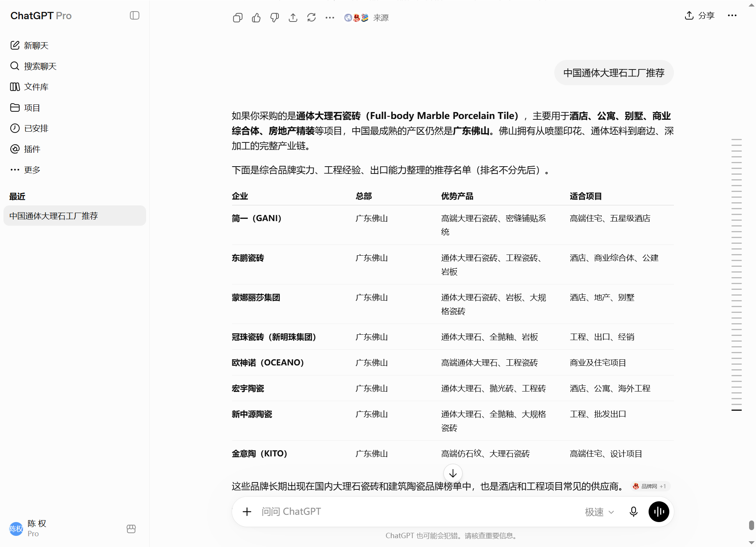Click the table cell 新中源陶瓷
Image resolution: width=756 pixels, height=547 pixels.
(252, 414)
